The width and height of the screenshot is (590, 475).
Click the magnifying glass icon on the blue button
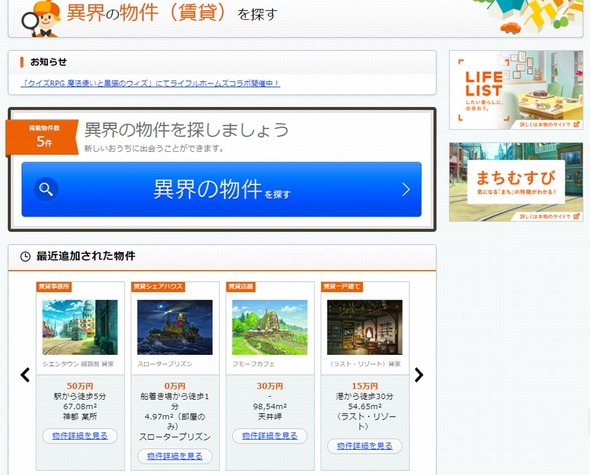[46, 189]
